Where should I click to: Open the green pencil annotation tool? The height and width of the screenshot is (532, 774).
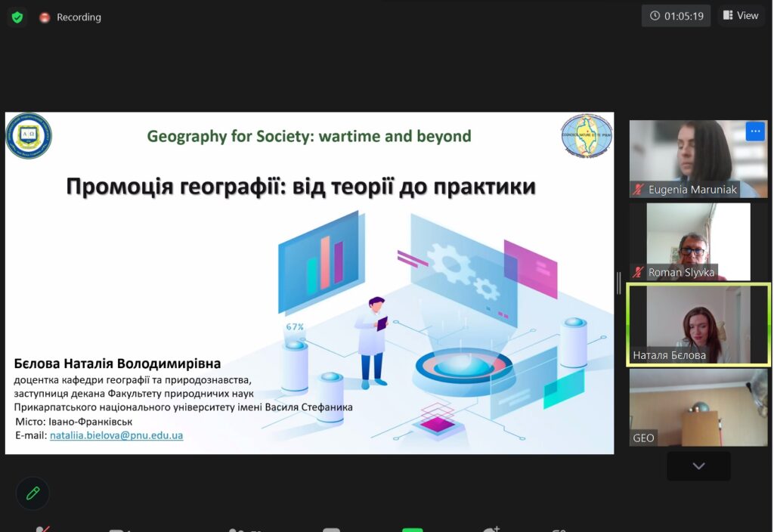(x=33, y=493)
